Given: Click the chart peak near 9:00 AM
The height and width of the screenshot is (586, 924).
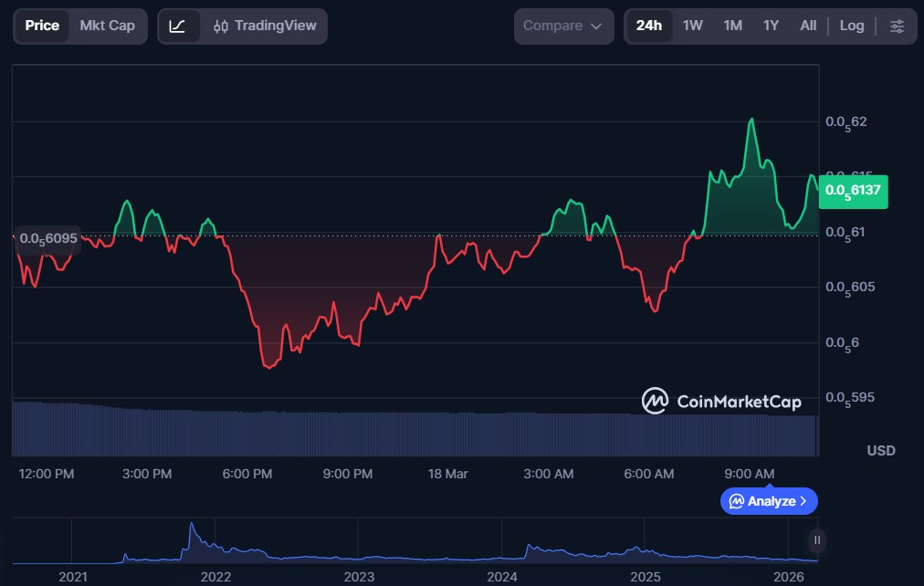Looking at the screenshot, I should coord(751,120).
